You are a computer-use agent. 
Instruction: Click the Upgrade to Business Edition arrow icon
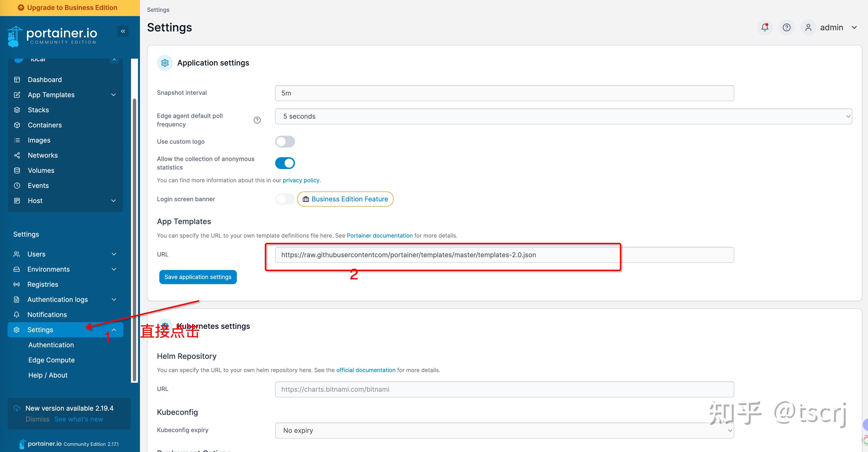click(x=21, y=7)
